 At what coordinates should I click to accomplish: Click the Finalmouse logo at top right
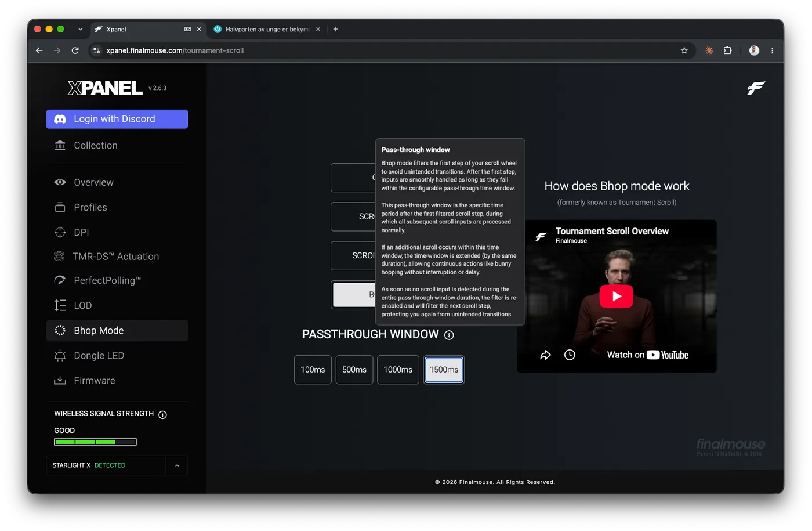tap(756, 88)
